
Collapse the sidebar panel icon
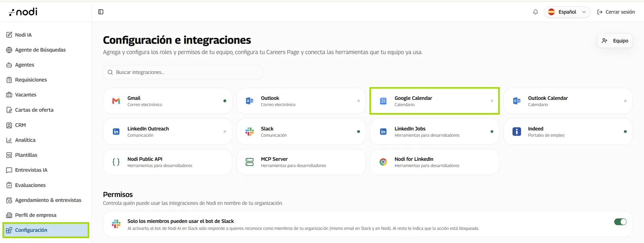point(101,12)
